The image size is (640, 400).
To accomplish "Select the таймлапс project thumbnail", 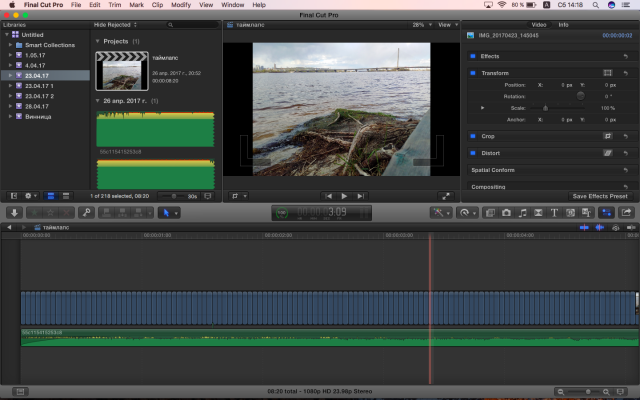I will point(122,71).
